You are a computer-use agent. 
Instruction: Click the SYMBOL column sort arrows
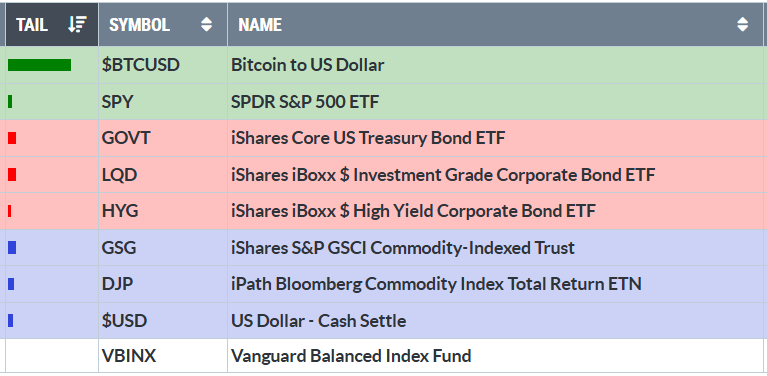[206, 24]
